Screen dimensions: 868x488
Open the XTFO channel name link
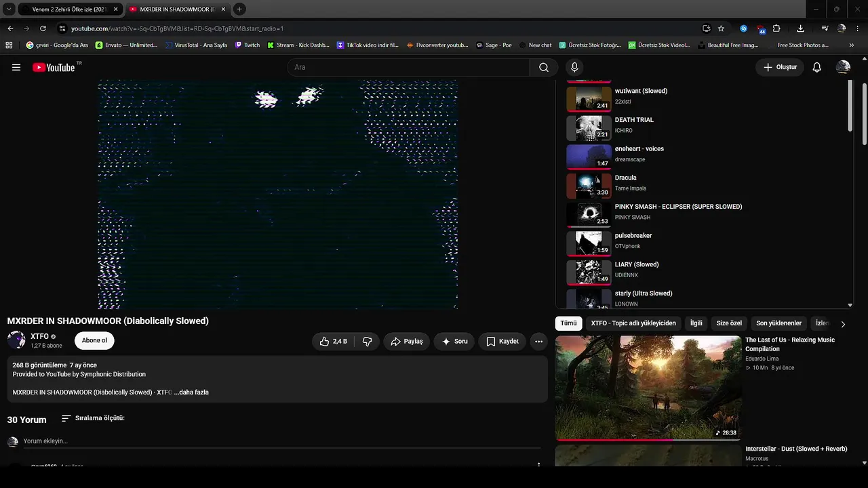(x=39, y=336)
